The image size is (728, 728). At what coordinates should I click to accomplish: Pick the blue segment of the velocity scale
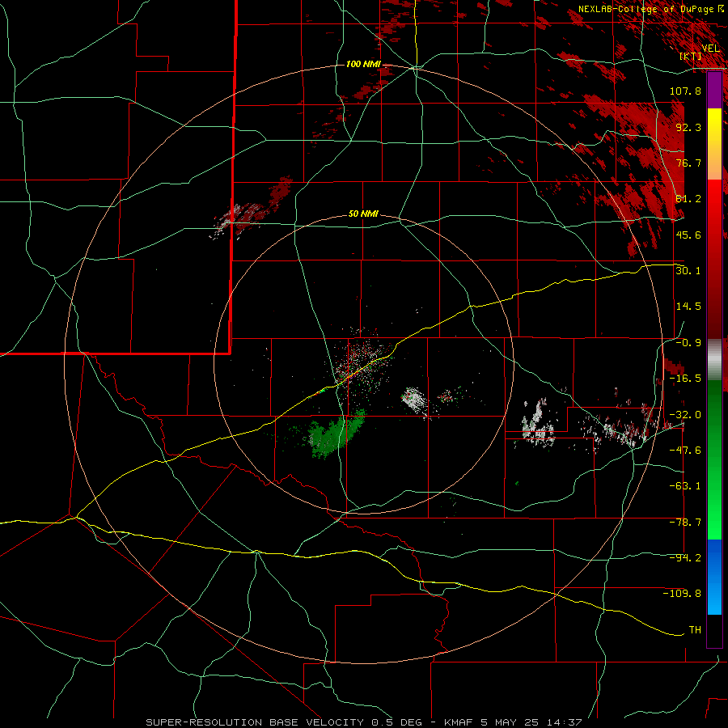click(714, 577)
